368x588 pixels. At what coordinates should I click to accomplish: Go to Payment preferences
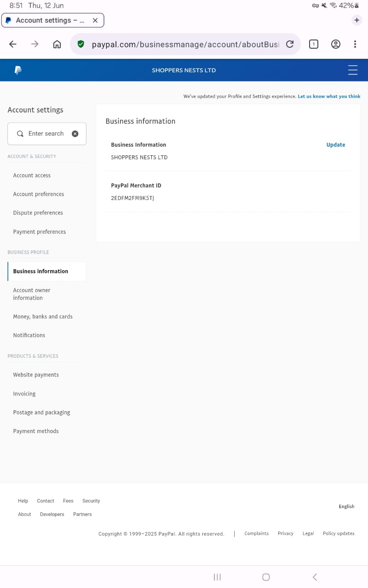pos(40,232)
